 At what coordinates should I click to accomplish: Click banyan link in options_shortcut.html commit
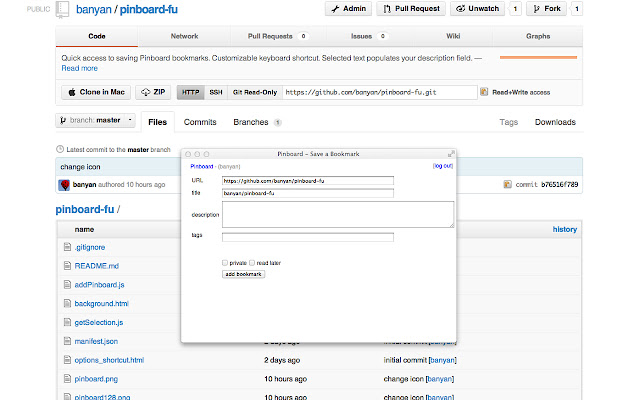click(442, 360)
